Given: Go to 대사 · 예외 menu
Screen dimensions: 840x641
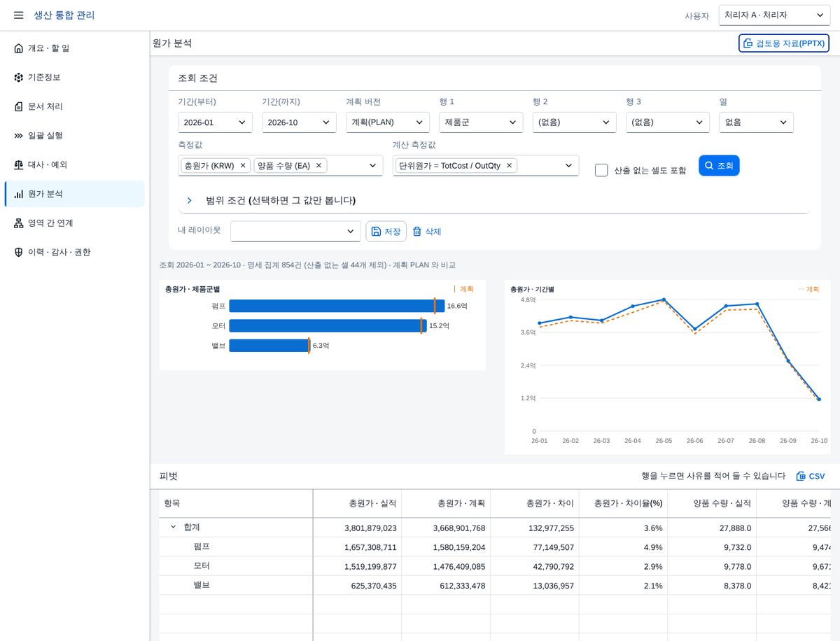Looking at the screenshot, I should 75,164.
